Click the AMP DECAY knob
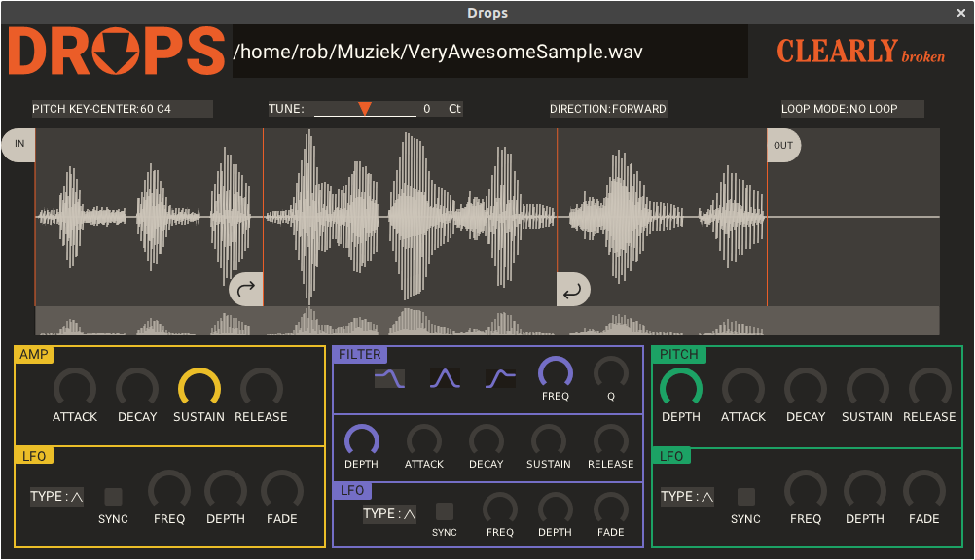This screenshot has height=560, width=975. (137, 388)
